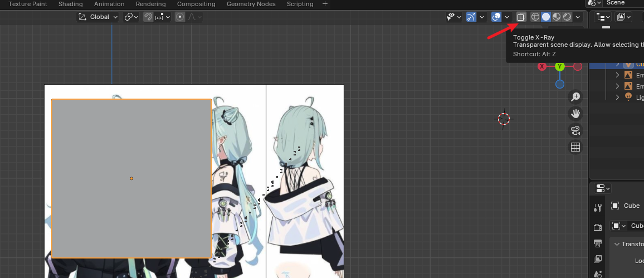Open the transform pivot point dropdown
The height and width of the screenshot is (278, 644).
click(131, 17)
